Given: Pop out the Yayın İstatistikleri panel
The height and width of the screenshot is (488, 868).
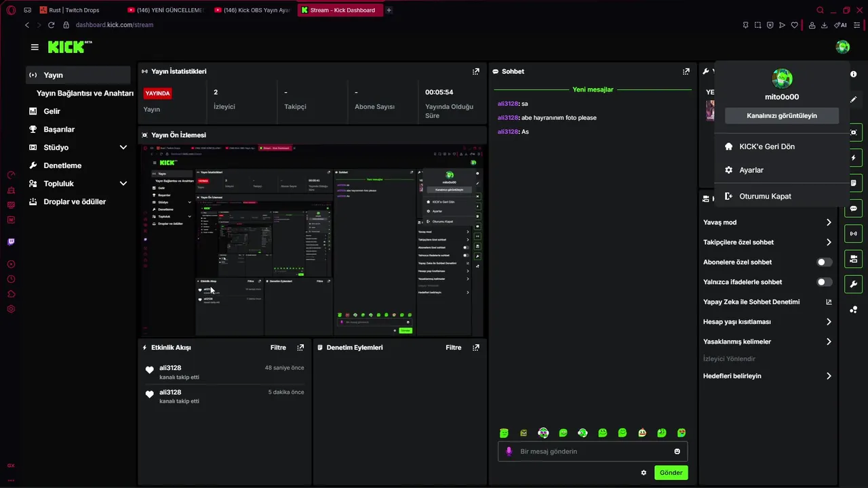Looking at the screenshot, I should tap(476, 71).
